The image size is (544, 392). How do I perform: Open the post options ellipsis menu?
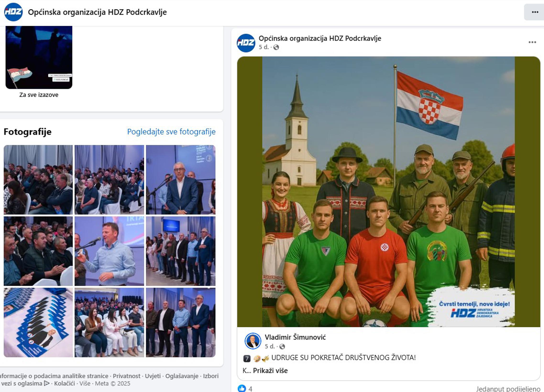[x=532, y=42]
